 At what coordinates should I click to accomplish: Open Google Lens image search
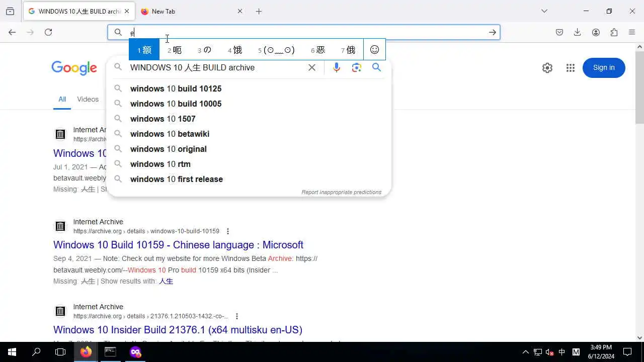357,67
